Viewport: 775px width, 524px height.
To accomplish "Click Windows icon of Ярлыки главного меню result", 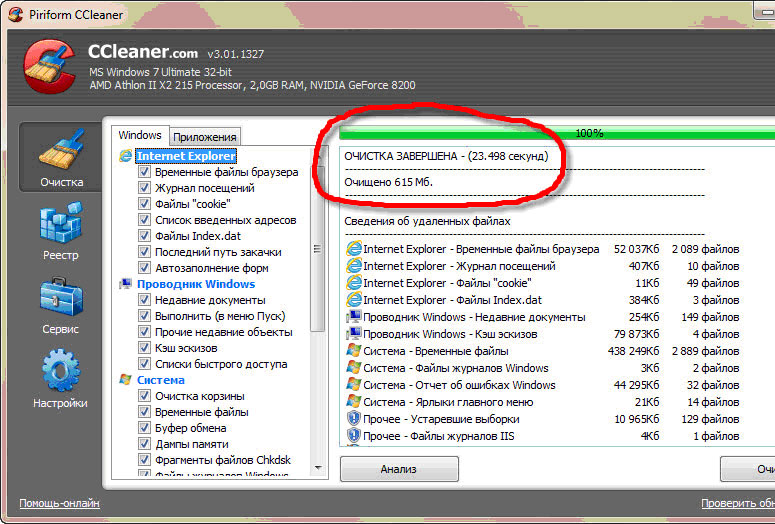I will [x=353, y=402].
